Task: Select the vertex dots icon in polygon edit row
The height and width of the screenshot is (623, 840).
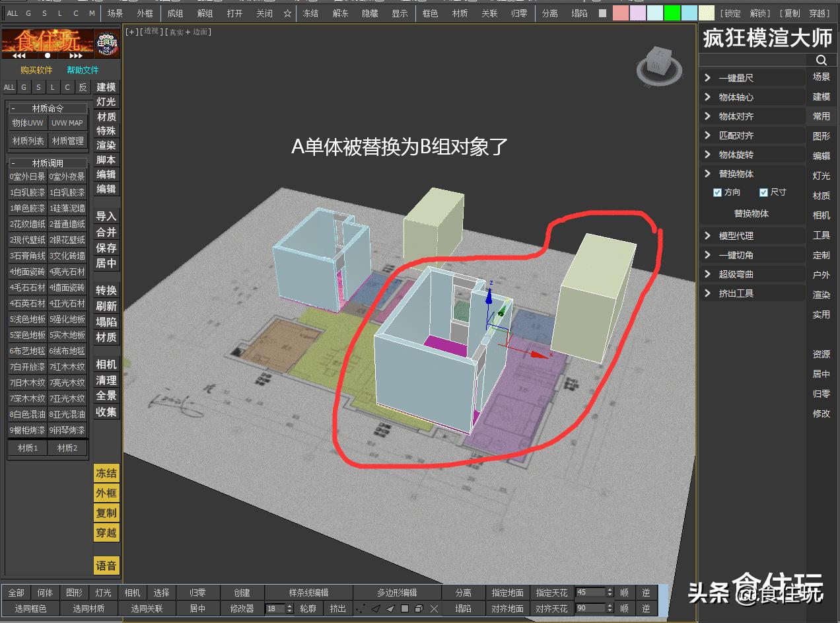Action: pos(360,608)
